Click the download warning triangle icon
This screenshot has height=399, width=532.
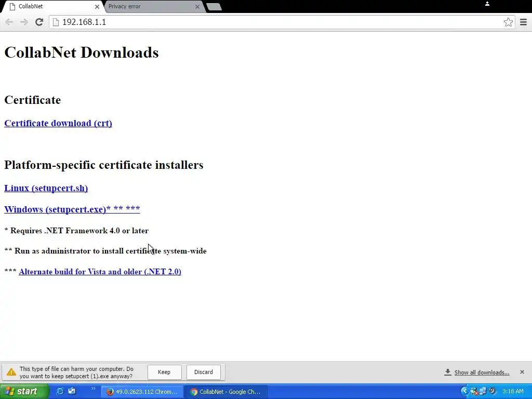tap(11, 372)
